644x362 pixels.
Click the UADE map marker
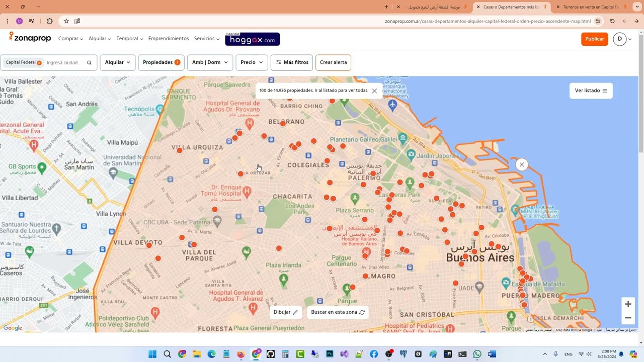[479, 286]
